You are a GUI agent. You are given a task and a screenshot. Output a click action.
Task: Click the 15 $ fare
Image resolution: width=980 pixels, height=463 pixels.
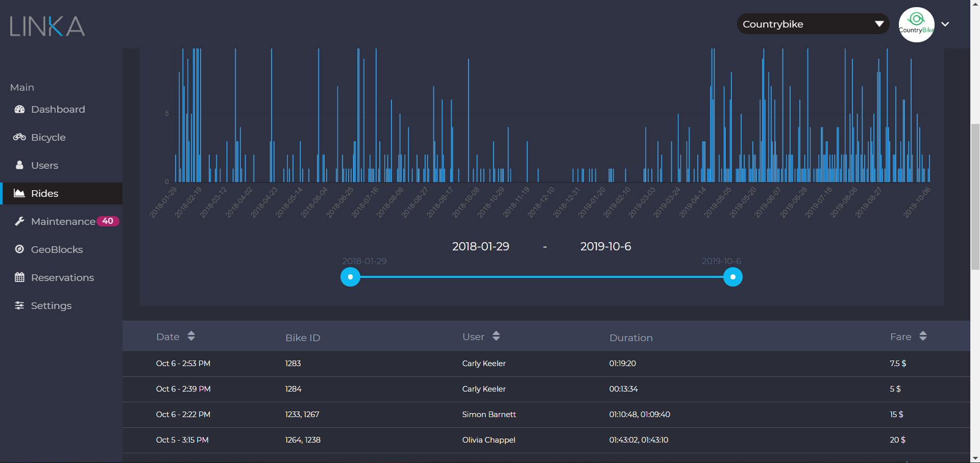896,415
